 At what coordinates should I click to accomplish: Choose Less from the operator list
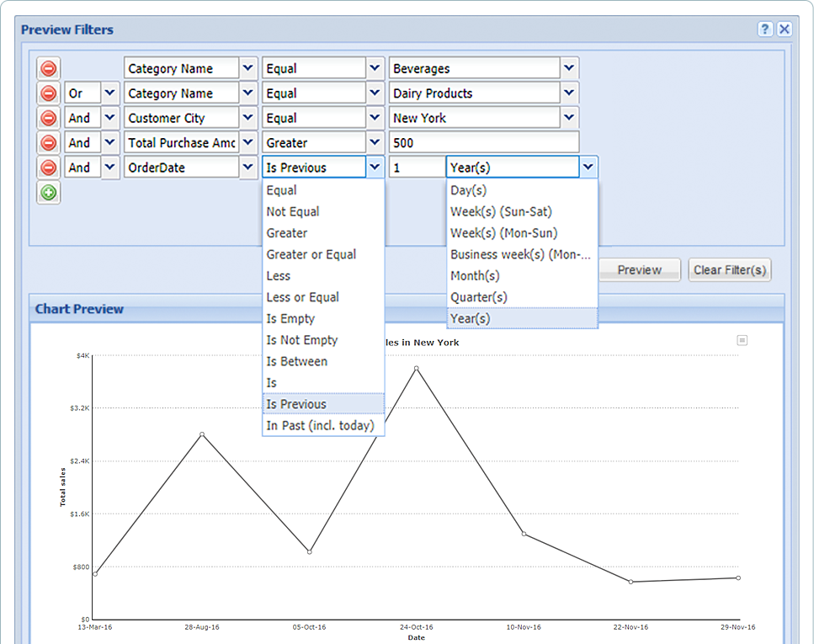point(323,276)
